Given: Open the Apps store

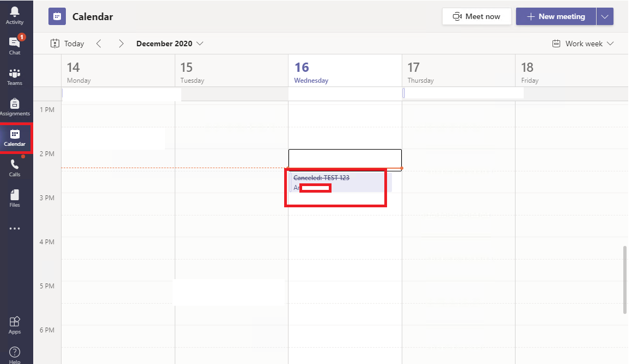Looking at the screenshot, I should (15, 325).
